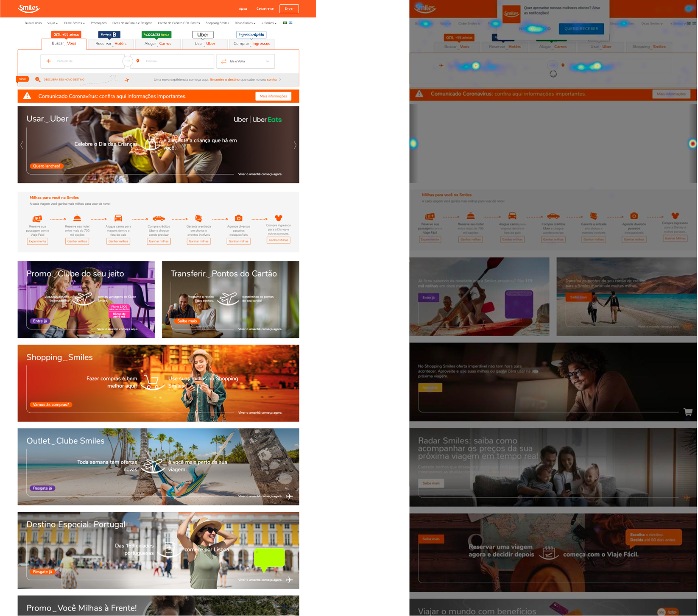
Task: Click the swap arrow between origin and destination
Action: pos(128,61)
